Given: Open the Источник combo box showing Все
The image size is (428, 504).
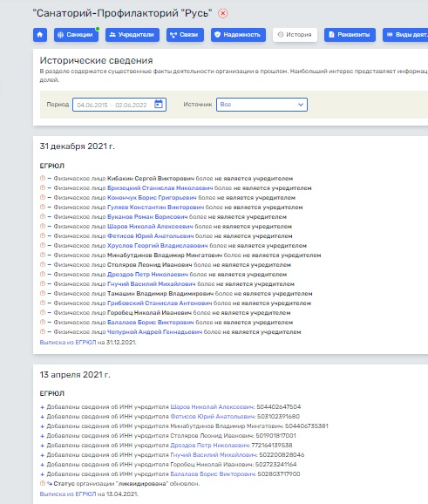Looking at the screenshot, I should point(262,105).
